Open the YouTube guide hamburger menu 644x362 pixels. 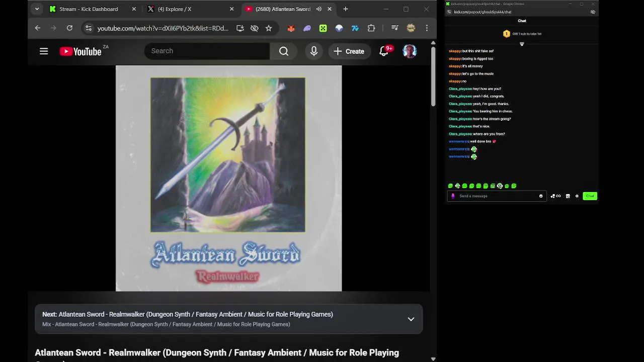click(44, 51)
